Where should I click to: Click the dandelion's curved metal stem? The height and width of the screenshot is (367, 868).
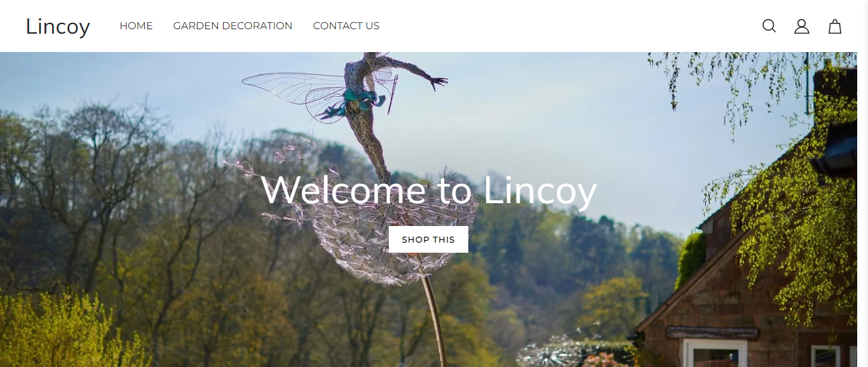pos(434,317)
